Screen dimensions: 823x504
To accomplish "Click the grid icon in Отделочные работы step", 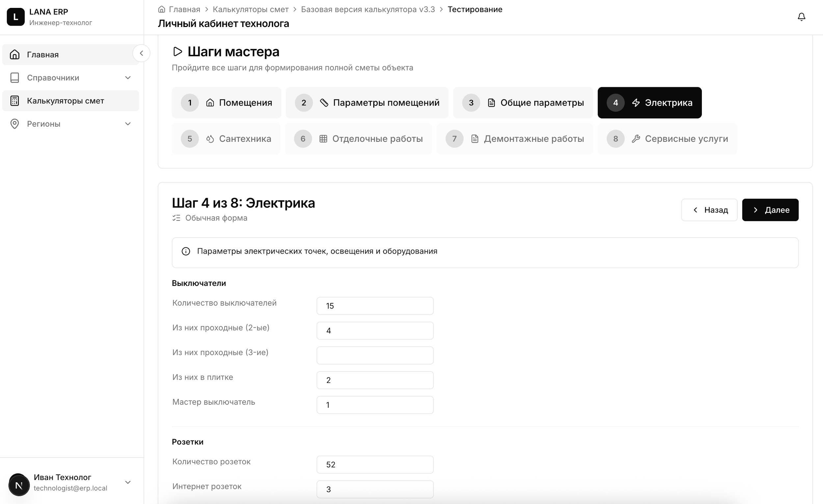I will 323,139.
